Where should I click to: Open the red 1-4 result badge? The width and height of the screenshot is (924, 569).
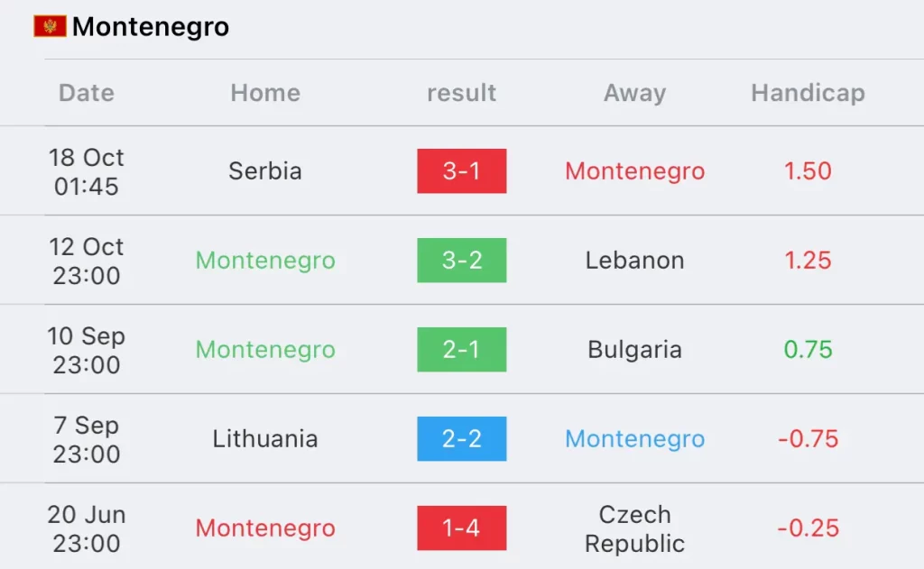click(461, 528)
